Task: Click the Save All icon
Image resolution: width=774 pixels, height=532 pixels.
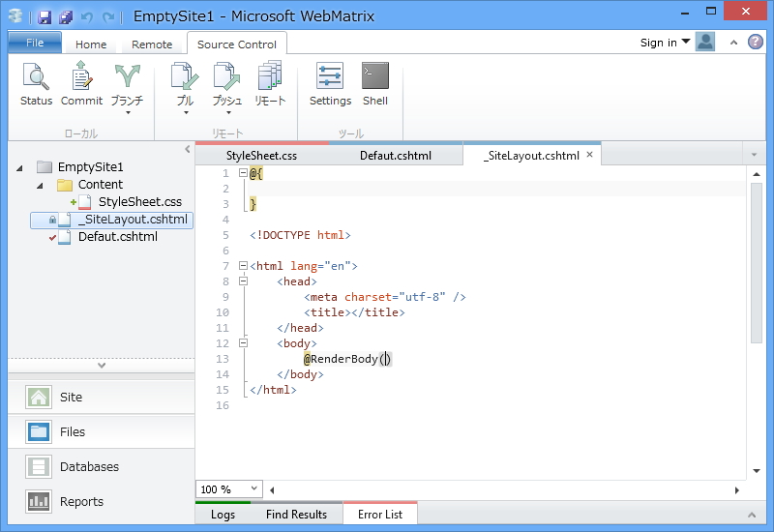Action: 66,17
